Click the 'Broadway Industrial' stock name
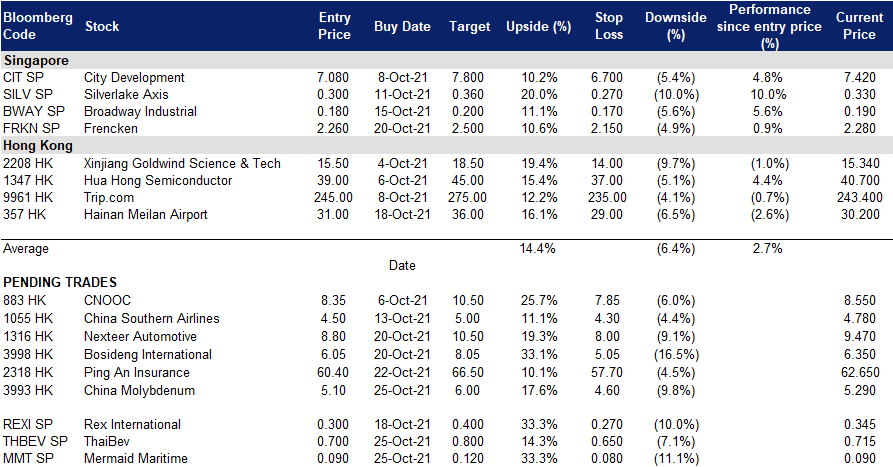The height and width of the screenshot is (467, 893). [x=141, y=112]
